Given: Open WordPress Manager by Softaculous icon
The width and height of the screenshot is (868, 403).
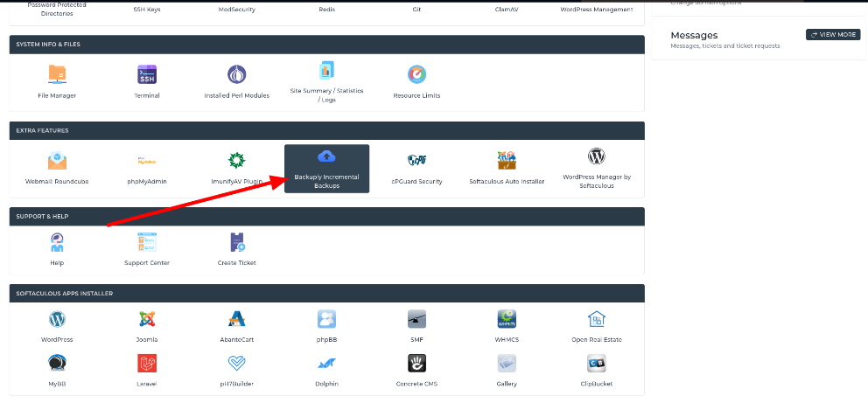Looking at the screenshot, I should tap(596, 156).
